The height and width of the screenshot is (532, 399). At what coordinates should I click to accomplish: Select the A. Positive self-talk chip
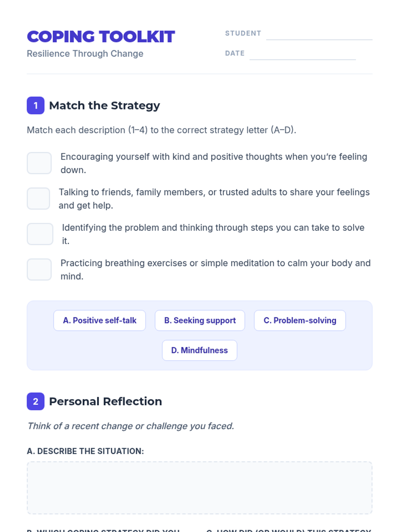click(99, 321)
